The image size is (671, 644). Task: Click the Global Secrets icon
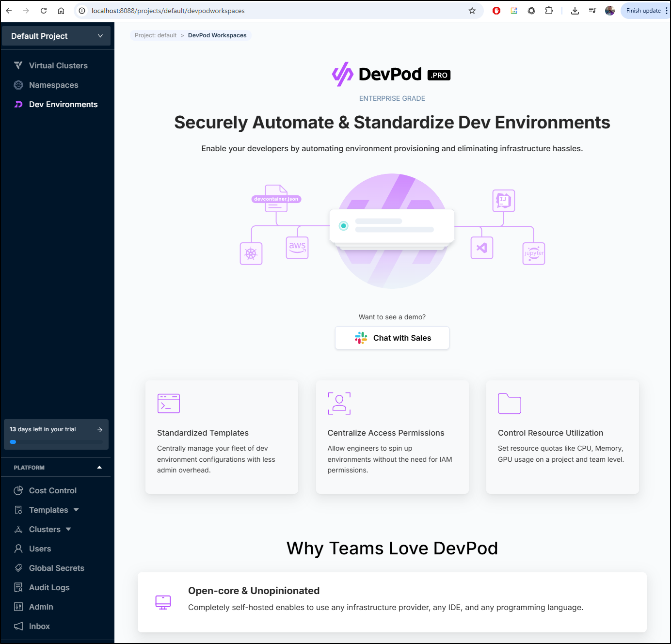[x=18, y=568]
